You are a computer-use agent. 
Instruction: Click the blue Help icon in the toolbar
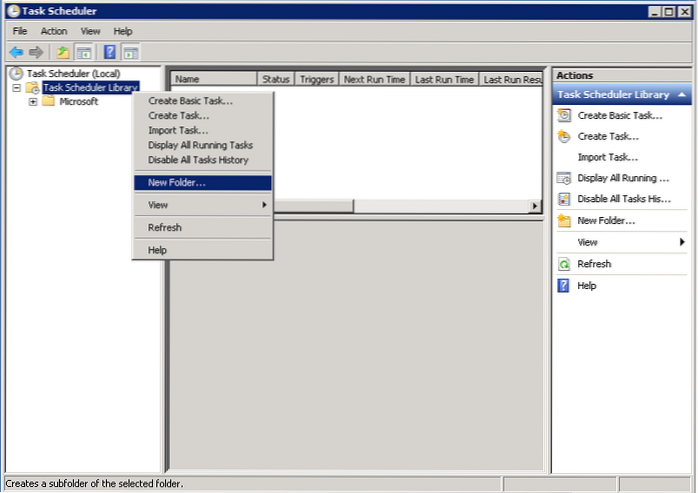click(x=109, y=52)
